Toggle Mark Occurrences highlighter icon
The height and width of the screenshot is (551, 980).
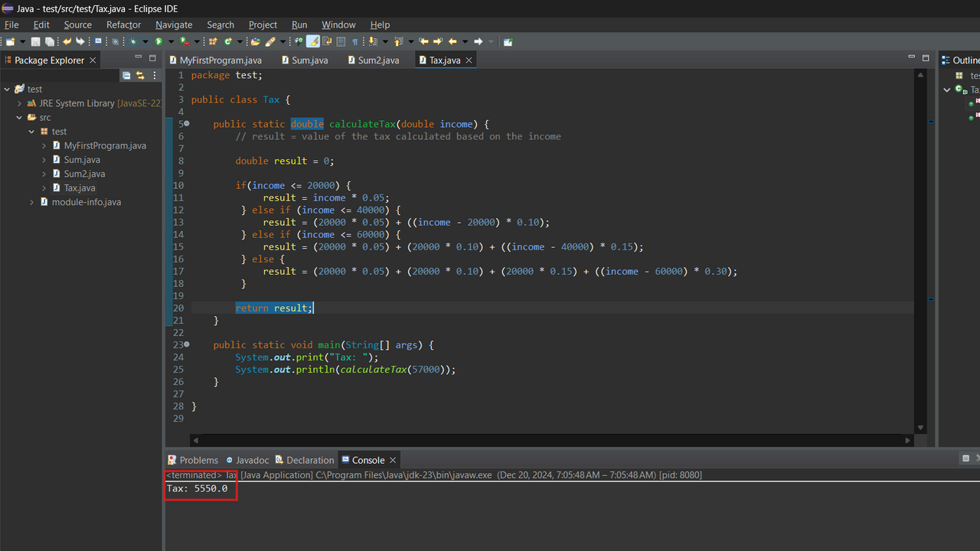point(312,41)
